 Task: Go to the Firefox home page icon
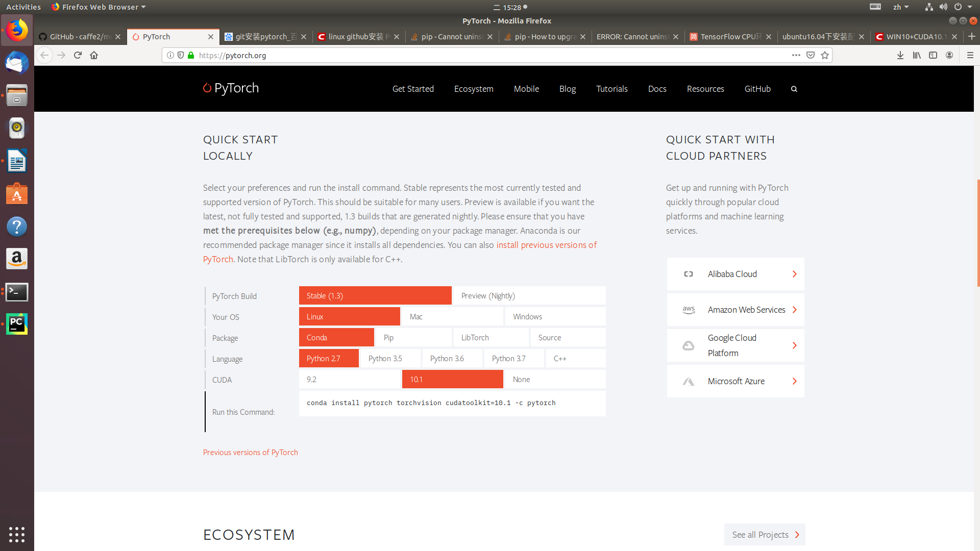click(x=94, y=55)
